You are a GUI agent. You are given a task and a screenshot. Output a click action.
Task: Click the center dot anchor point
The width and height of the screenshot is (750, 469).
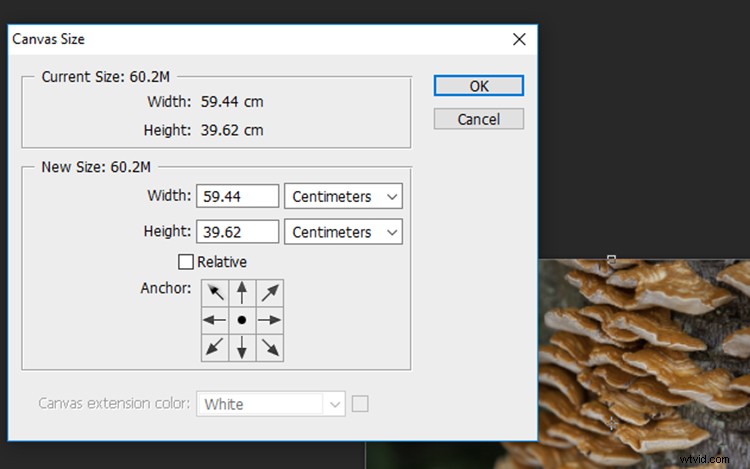tap(242, 320)
